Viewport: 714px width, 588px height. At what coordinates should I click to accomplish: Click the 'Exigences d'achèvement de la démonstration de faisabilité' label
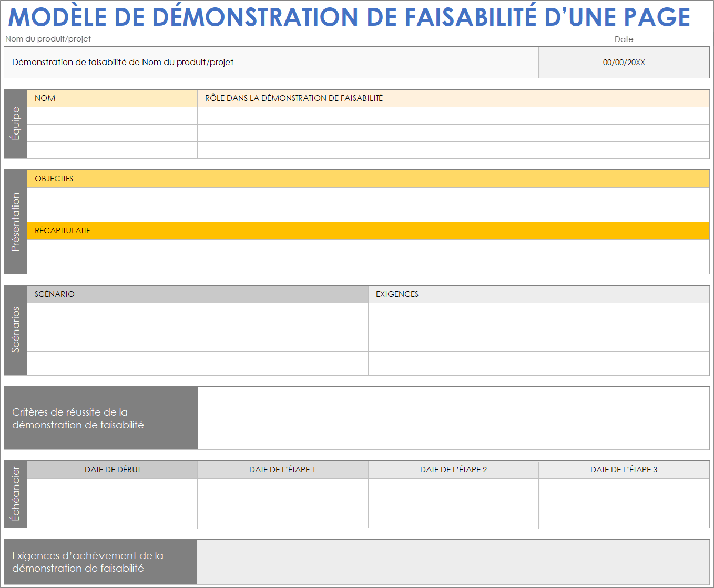click(x=101, y=562)
